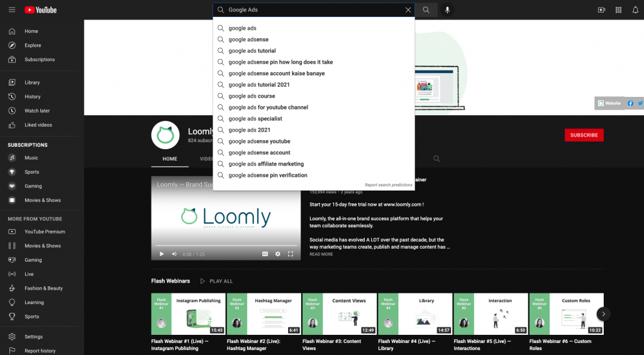Clear the search box text
The image size is (644, 355).
click(408, 10)
